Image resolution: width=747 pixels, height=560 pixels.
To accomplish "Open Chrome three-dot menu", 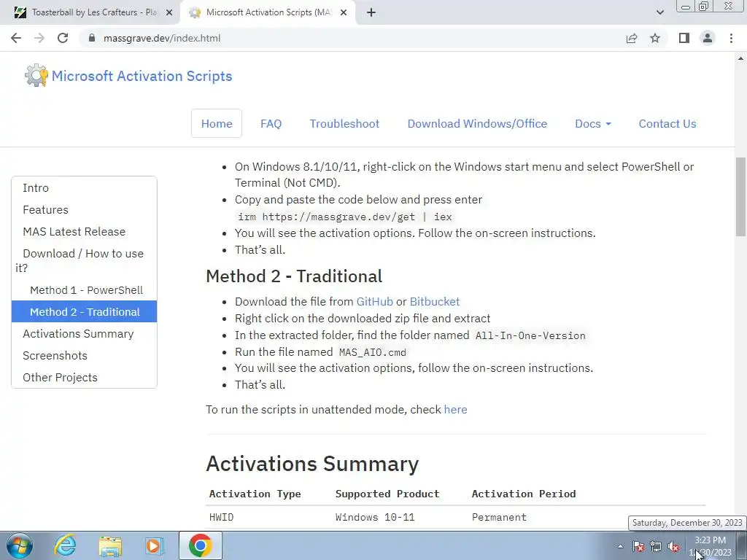I will (731, 38).
